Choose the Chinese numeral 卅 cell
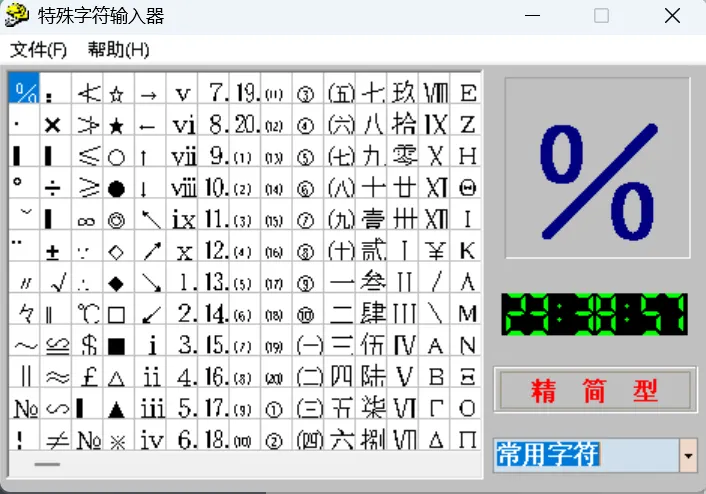The image size is (706, 494). 403,214
